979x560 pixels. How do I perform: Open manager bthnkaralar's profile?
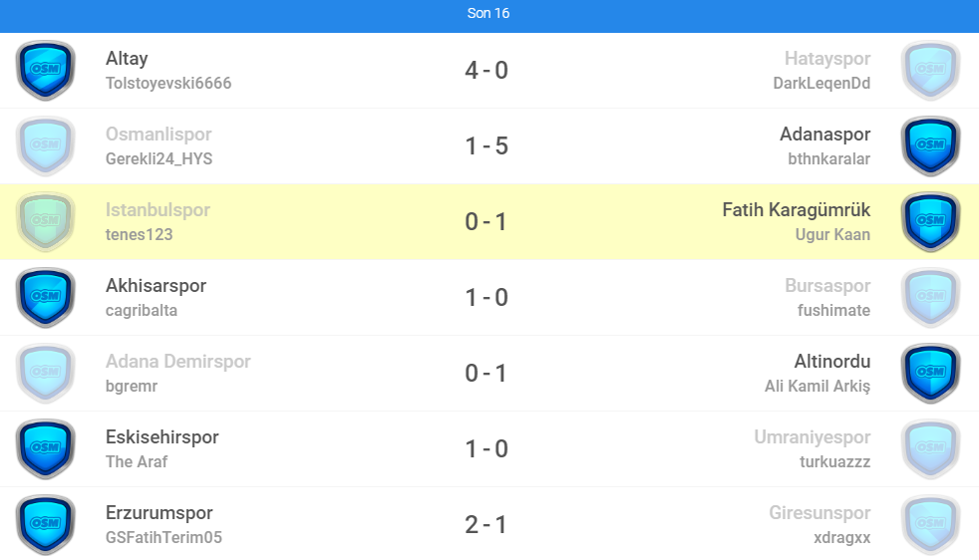click(828, 159)
